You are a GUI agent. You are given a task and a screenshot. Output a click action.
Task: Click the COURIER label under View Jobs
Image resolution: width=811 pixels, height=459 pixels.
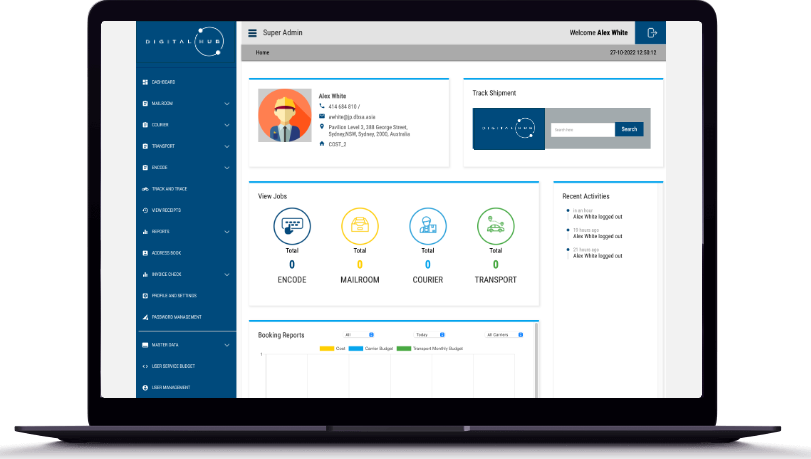tap(428, 280)
